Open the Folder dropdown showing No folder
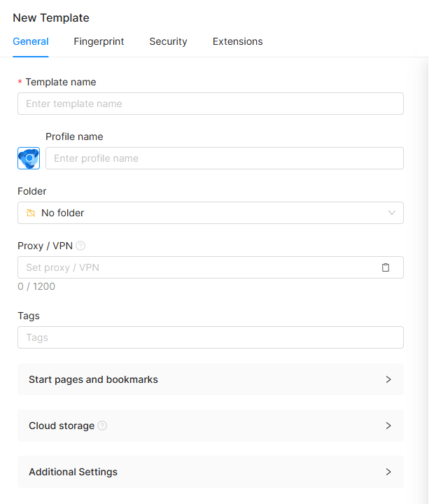The image size is (429, 504). click(211, 213)
